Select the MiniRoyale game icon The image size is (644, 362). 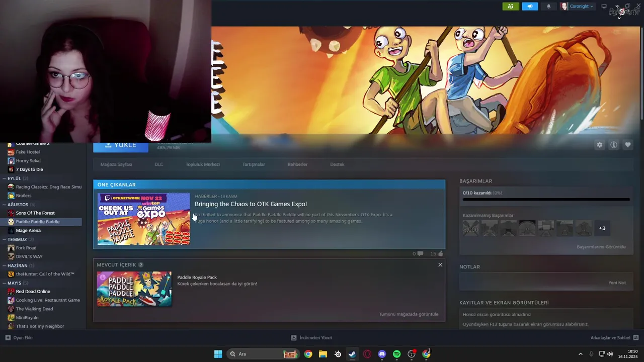11,318
